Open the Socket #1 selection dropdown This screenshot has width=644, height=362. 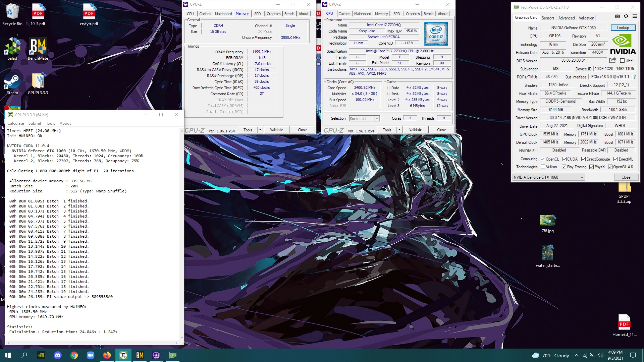pyautogui.click(x=364, y=118)
